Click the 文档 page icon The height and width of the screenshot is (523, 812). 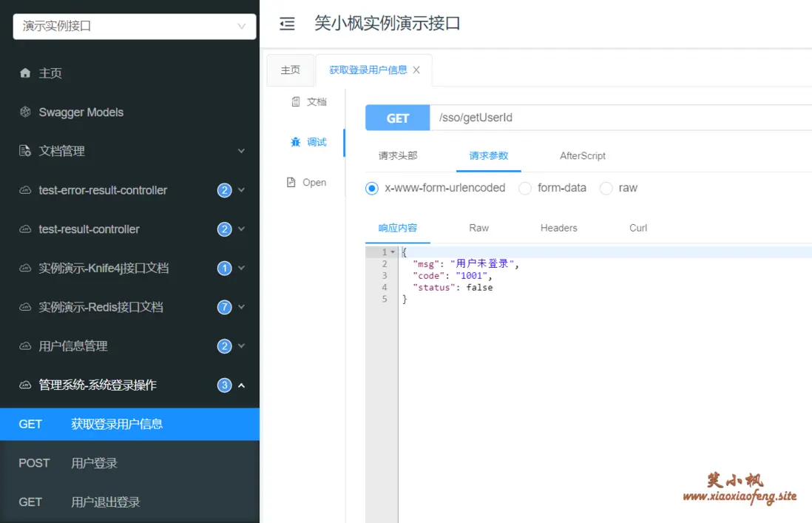pyautogui.click(x=296, y=101)
